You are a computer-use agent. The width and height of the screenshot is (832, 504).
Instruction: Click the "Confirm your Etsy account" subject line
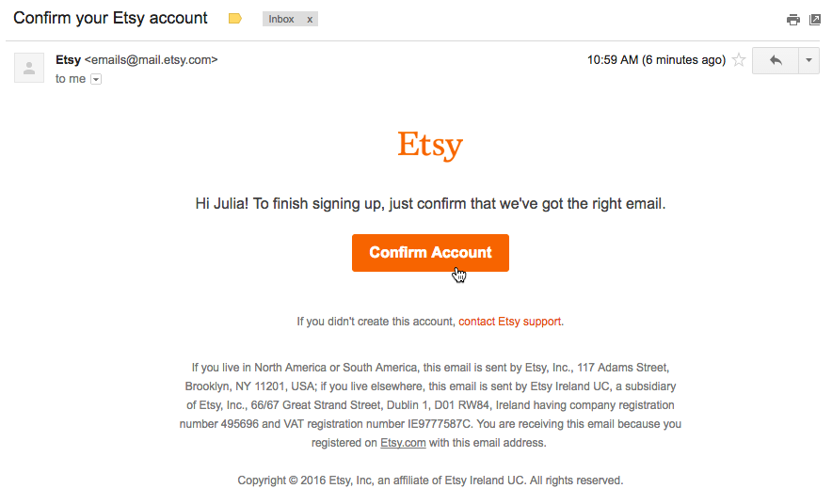click(111, 18)
